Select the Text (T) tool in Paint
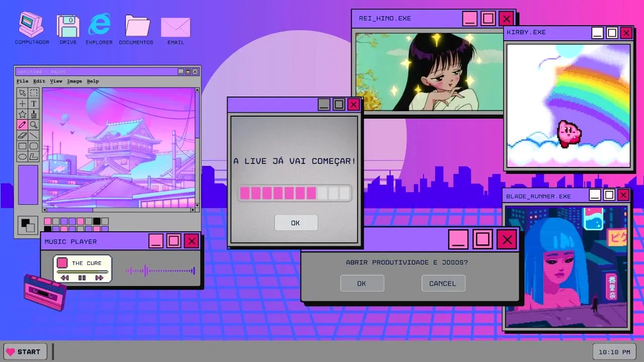This screenshot has height=362, width=644. pyautogui.click(x=33, y=104)
